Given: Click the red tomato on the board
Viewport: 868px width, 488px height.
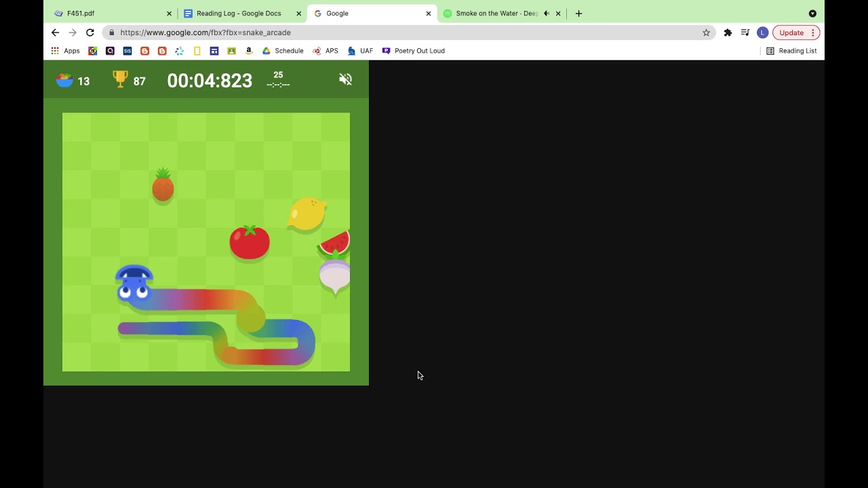Looking at the screenshot, I should pos(250,242).
